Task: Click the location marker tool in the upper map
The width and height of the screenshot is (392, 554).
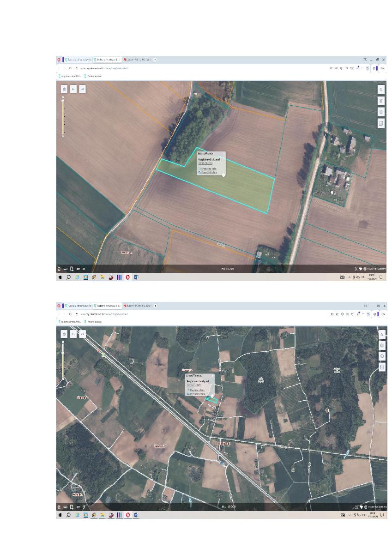Action: point(381,112)
